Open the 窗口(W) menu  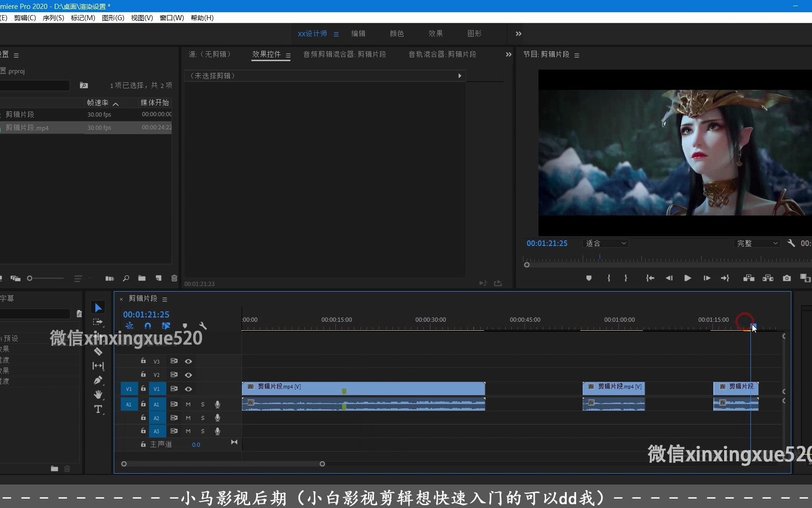[172, 18]
